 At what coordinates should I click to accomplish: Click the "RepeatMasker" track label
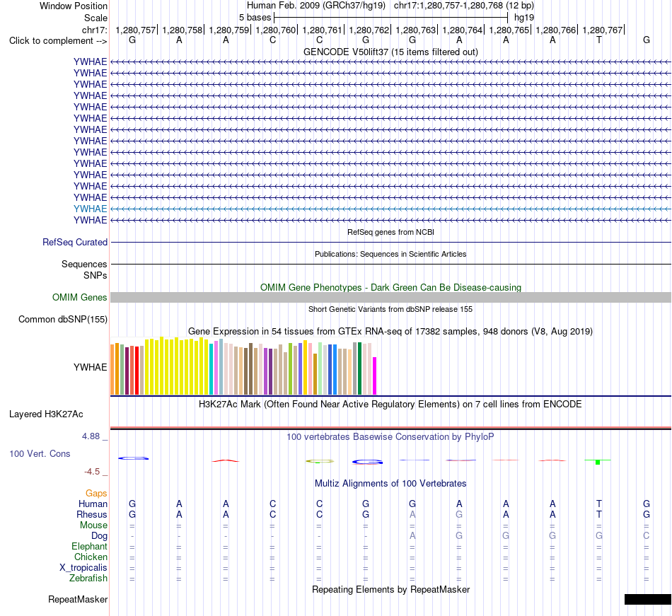(x=78, y=600)
